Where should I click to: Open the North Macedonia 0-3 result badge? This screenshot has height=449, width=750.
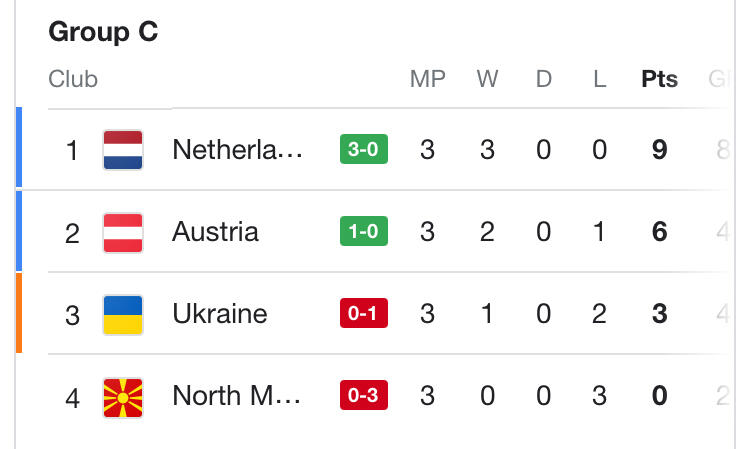tap(364, 397)
